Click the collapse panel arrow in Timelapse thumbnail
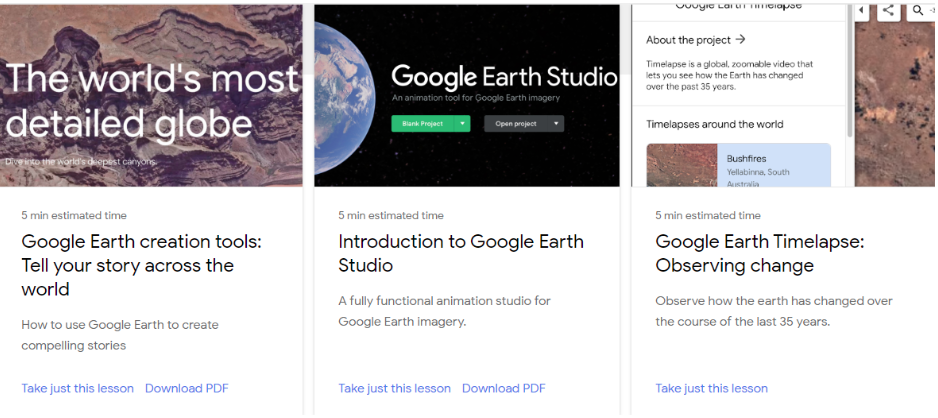This screenshot has height=418, width=938. [x=861, y=10]
